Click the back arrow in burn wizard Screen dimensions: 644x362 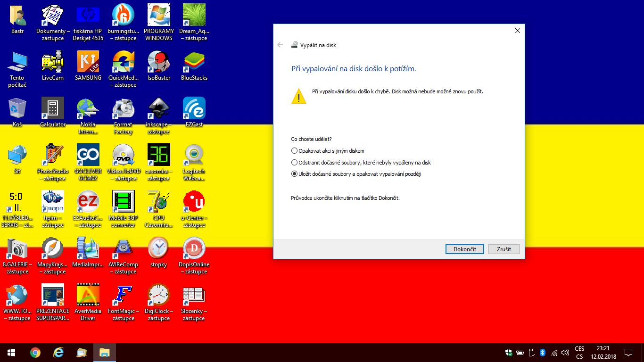[280, 45]
